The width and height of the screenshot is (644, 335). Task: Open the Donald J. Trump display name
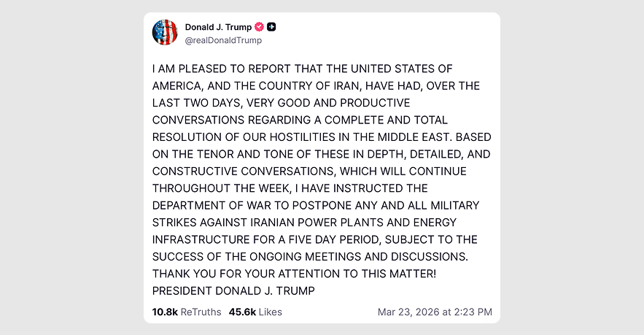pyautogui.click(x=218, y=27)
